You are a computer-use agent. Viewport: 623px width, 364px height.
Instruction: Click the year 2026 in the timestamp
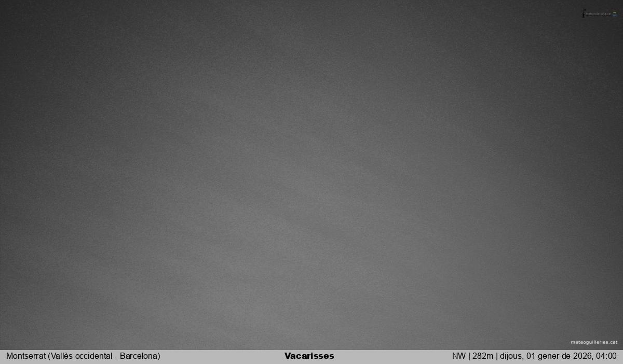(x=581, y=356)
